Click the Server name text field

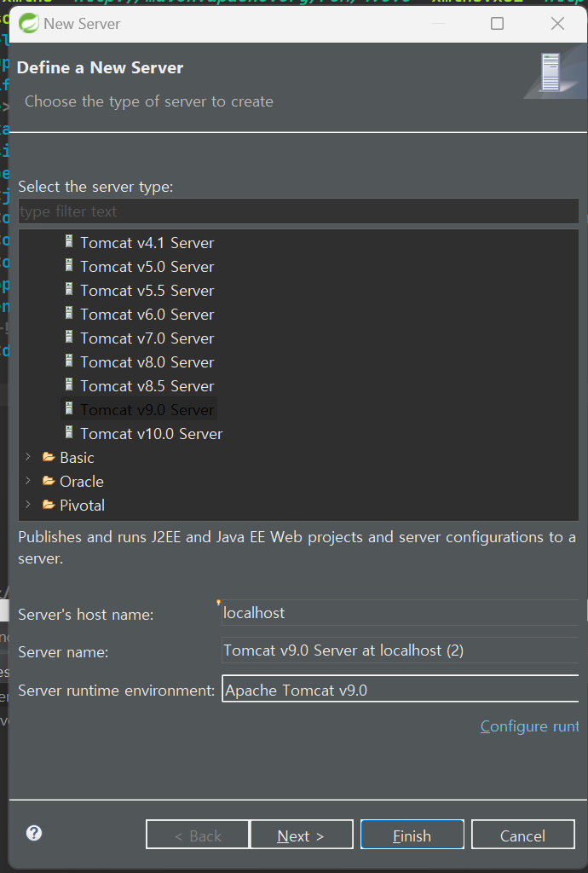tap(400, 650)
